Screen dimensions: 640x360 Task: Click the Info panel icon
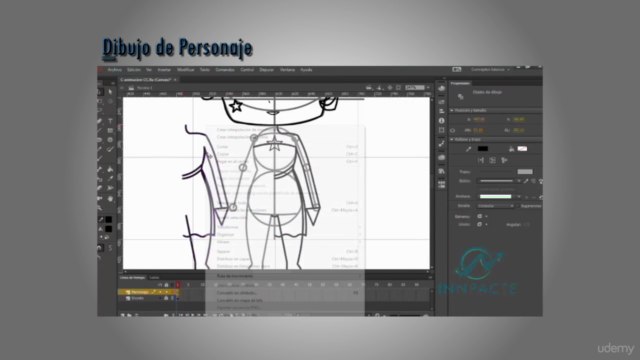(441, 121)
